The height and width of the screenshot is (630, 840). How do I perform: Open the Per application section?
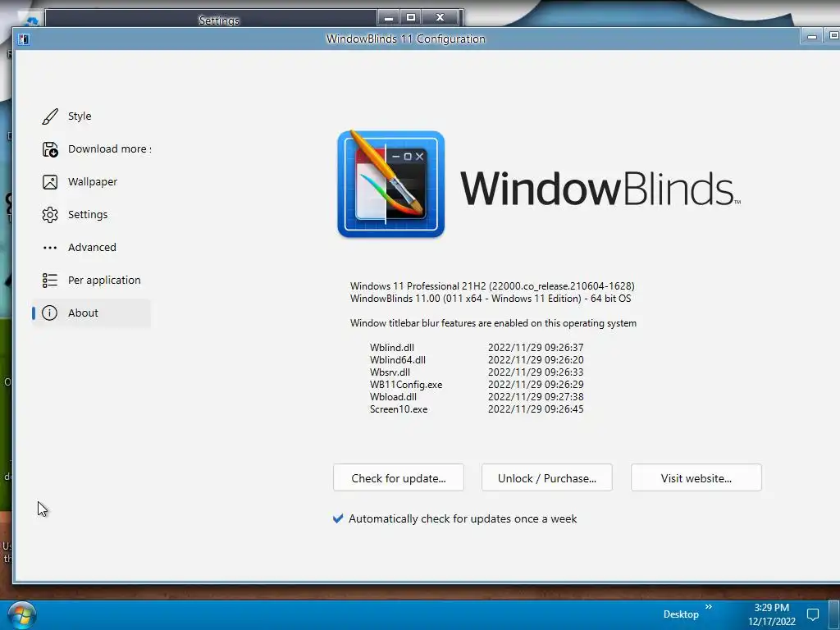91,281
